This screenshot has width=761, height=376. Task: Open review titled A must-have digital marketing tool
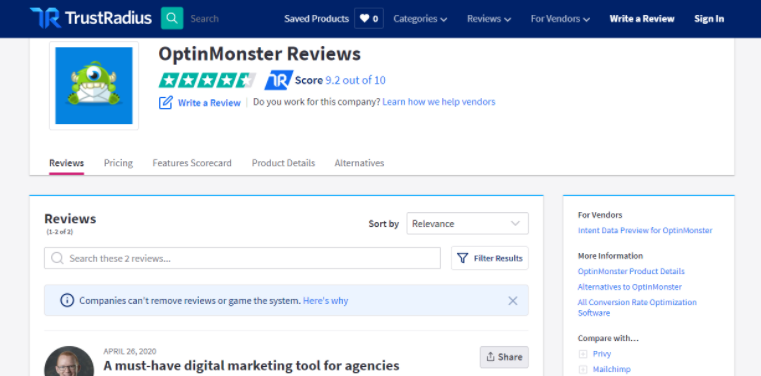(251, 365)
